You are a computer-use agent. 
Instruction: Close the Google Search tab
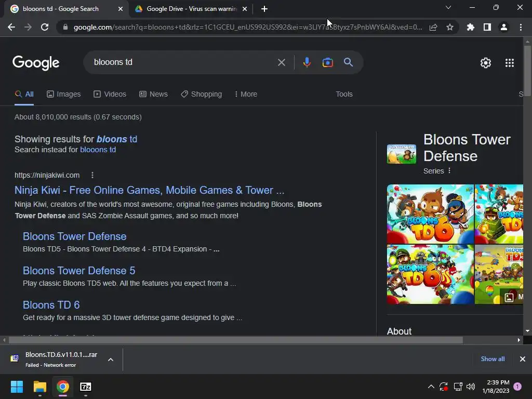121,9
